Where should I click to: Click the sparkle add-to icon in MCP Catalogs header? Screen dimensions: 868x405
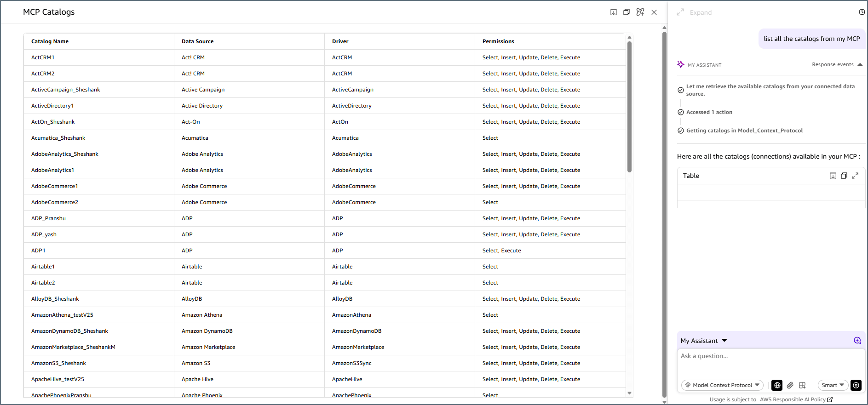[640, 12]
